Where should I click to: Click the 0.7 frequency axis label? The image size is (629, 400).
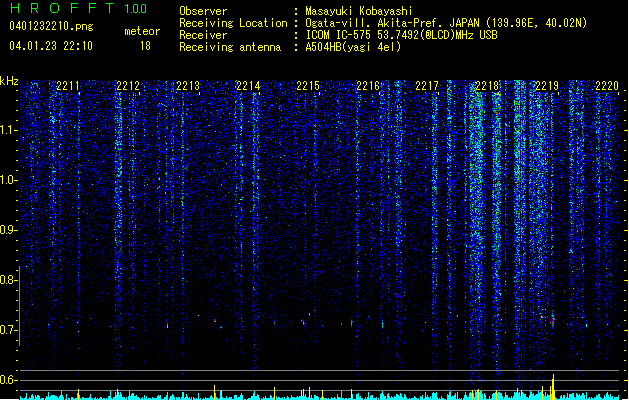(8, 330)
